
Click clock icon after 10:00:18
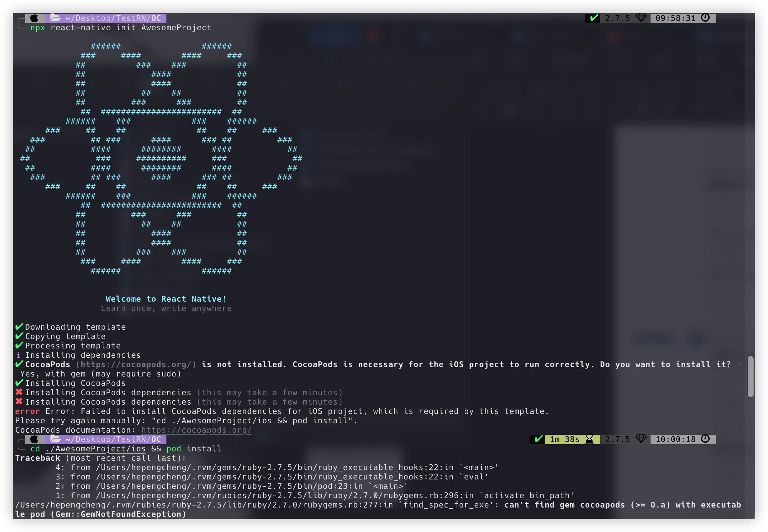tap(705, 439)
